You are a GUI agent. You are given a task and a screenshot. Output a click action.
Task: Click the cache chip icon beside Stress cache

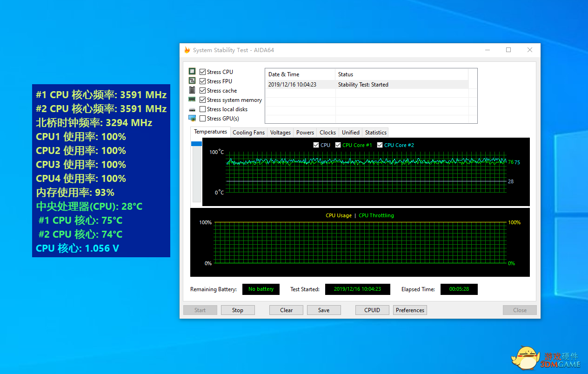tap(192, 90)
